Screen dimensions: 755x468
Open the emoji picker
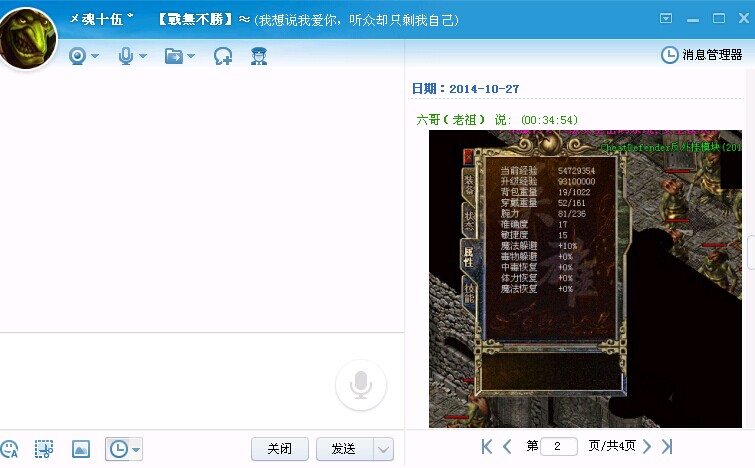click(9, 449)
